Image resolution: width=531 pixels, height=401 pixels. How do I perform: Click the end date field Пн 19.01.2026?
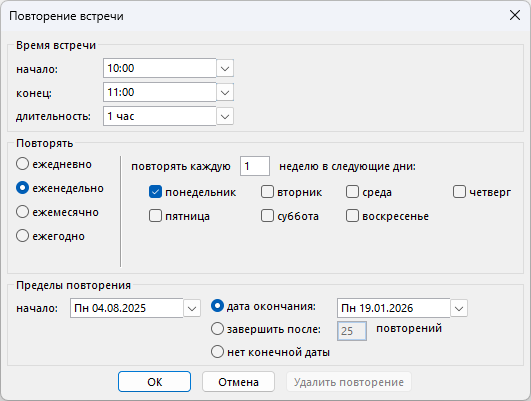pos(394,308)
